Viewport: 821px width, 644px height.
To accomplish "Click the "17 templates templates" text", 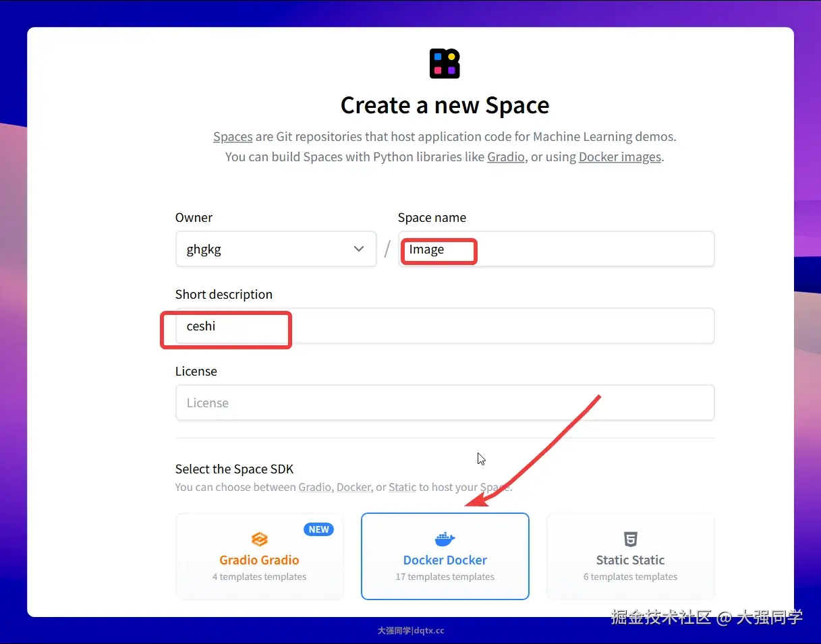I will point(445,577).
